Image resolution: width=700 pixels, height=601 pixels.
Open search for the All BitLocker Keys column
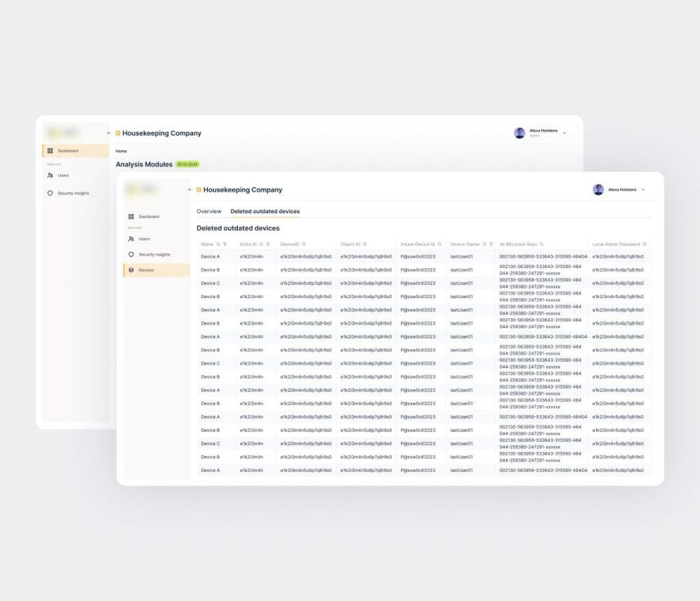(x=540, y=244)
